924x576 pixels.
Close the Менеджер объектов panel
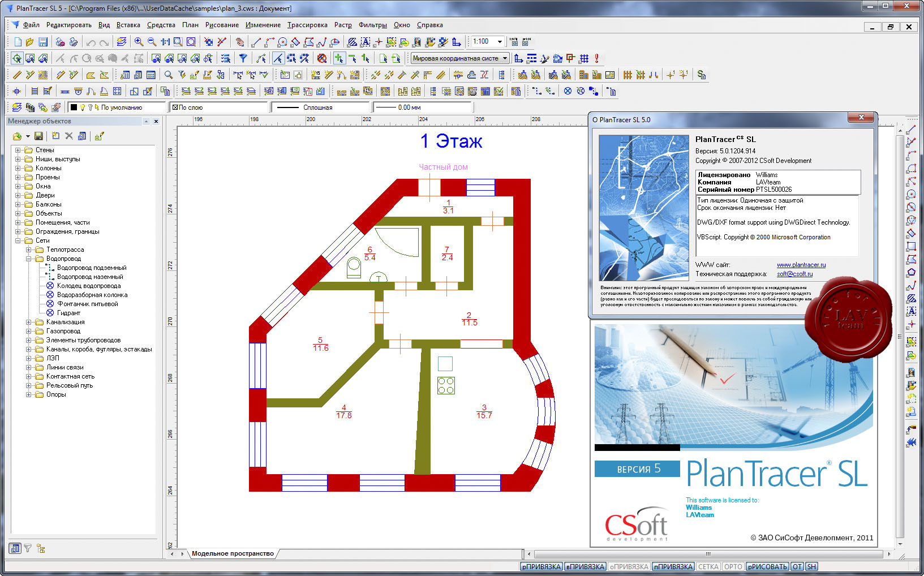click(156, 121)
